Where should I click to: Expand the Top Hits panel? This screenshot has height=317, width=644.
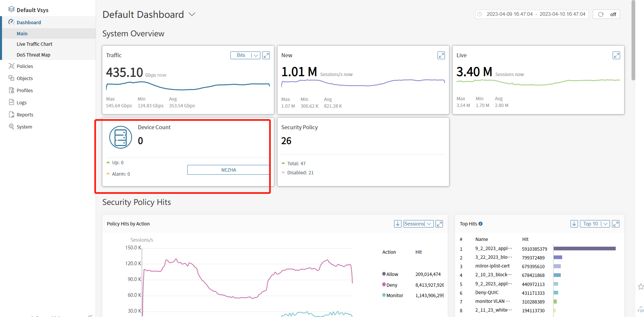coord(616,224)
